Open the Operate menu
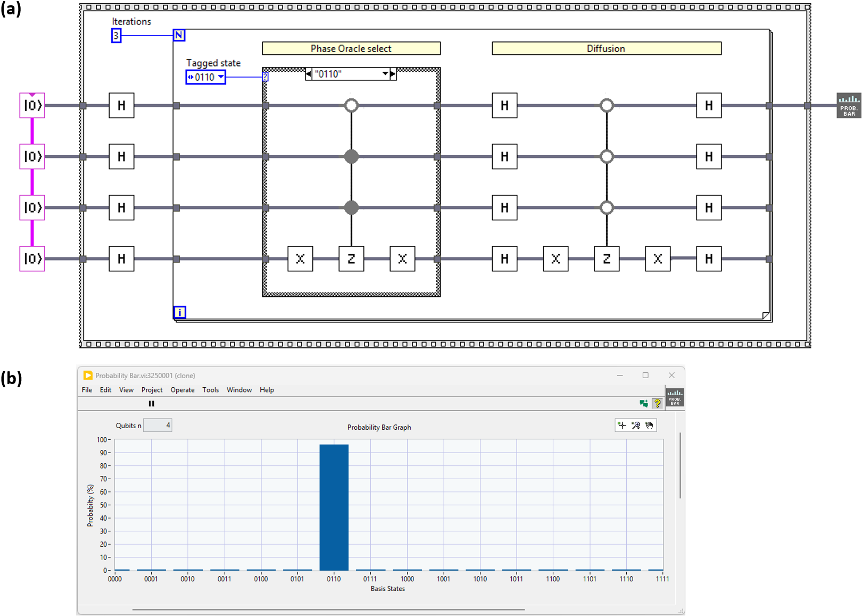This screenshot has width=862, height=616. [182, 390]
